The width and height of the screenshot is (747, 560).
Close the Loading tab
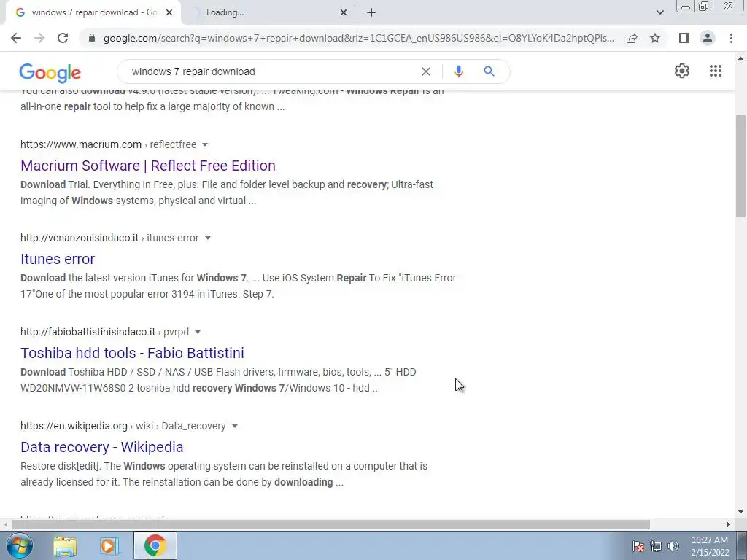344,12
